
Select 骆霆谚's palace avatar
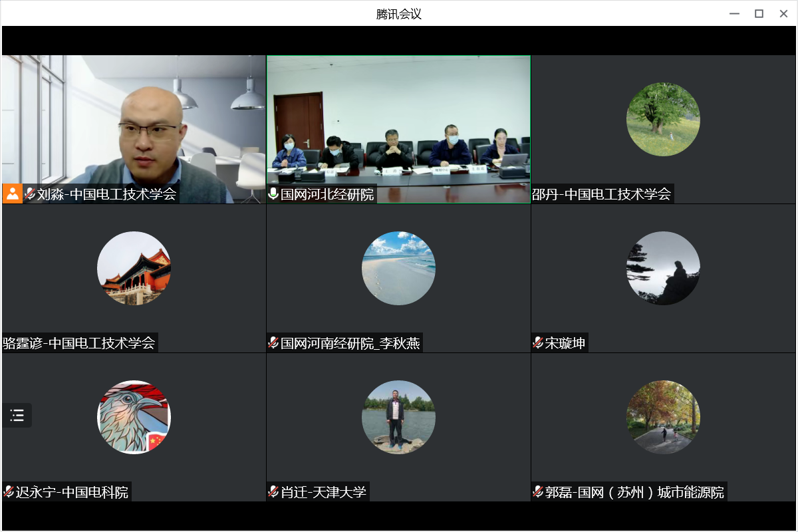click(134, 268)
